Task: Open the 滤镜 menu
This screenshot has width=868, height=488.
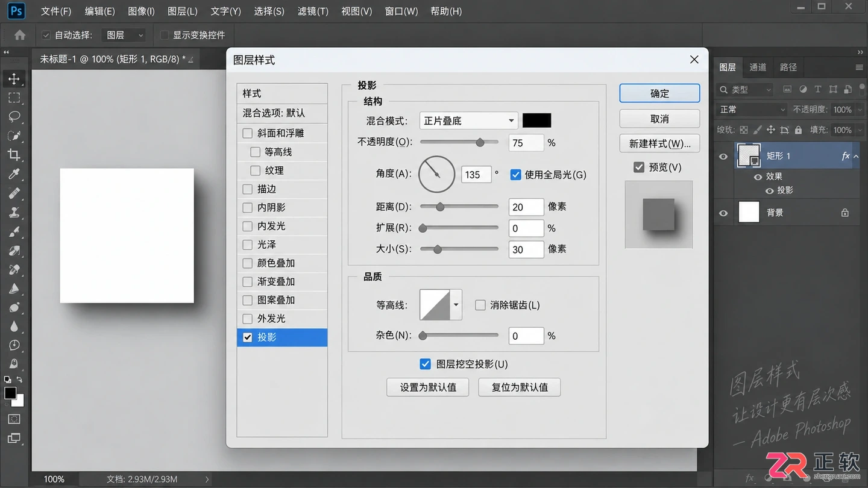Action: [313, 11]
